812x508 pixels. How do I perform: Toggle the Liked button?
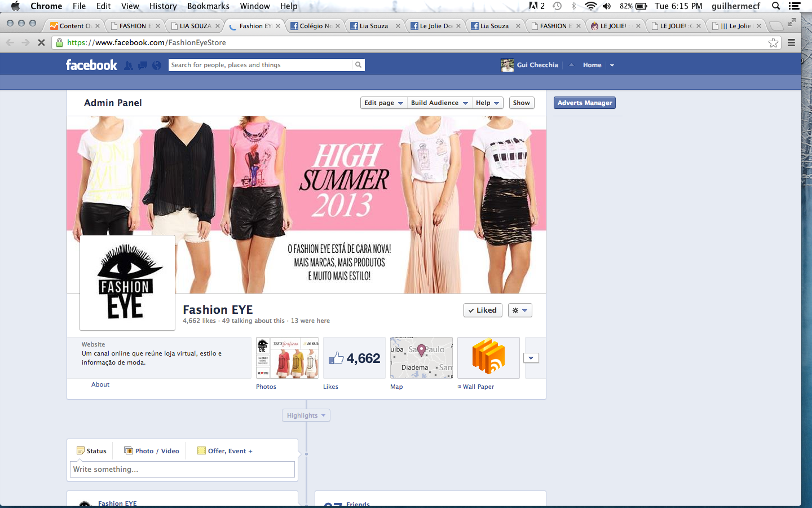coord(483,310)
